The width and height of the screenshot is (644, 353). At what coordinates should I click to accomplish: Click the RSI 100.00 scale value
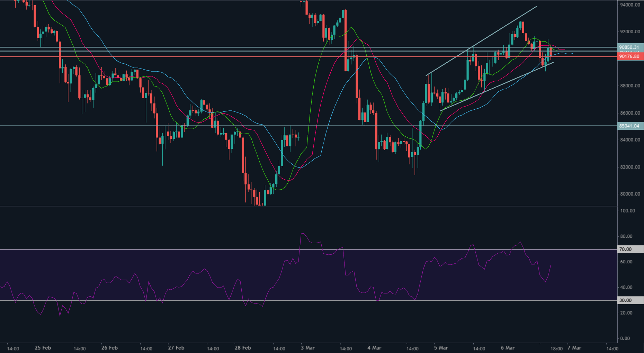(x=627, y=211)
